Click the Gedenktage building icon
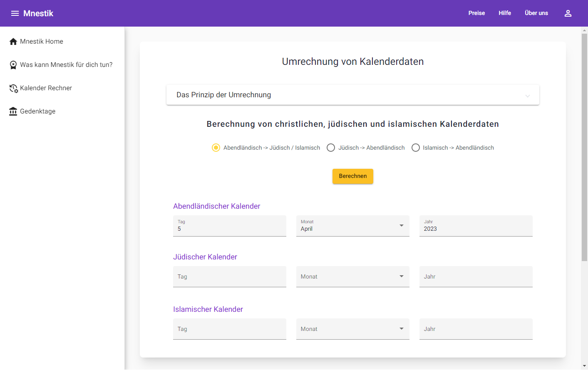Screen dimensions: 588x370 pos(13,111)
